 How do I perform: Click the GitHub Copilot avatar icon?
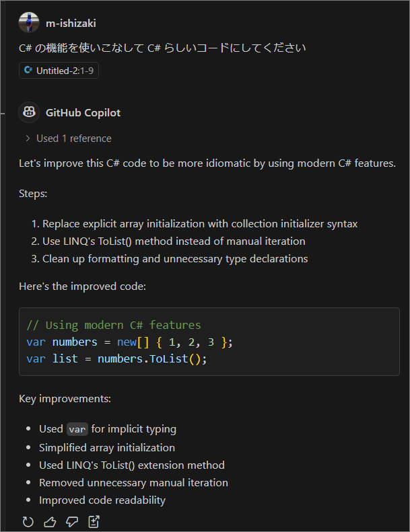pyautogui.click(x=29, y=112)
